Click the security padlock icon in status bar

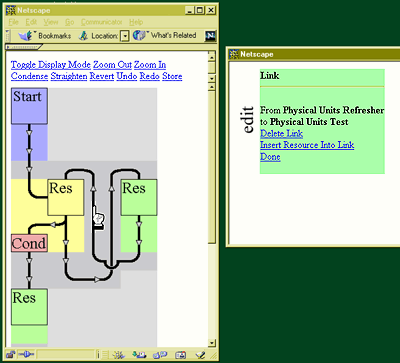10,355
